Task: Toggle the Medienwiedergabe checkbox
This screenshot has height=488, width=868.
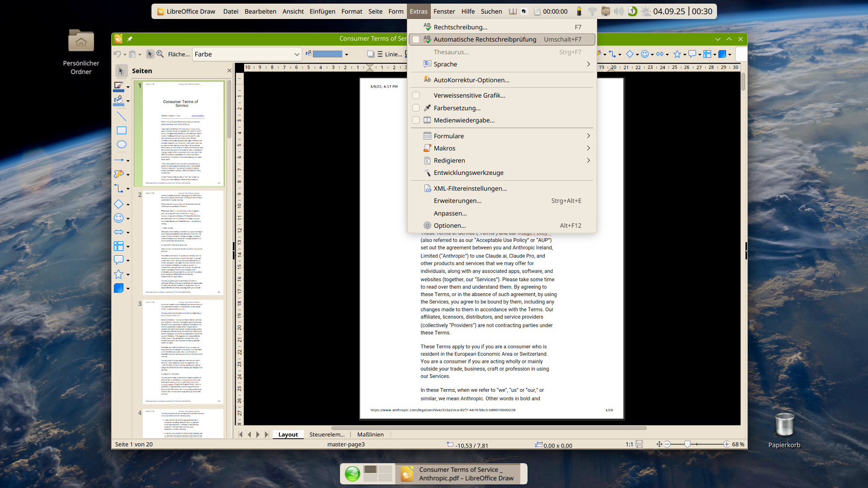Action: (416, 120)
